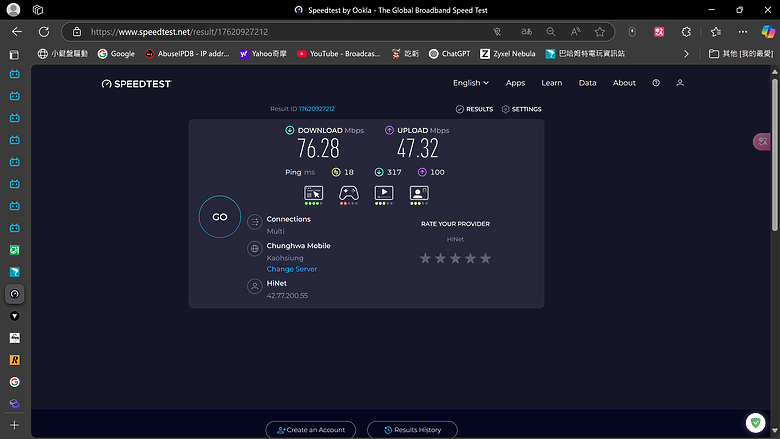Open the workspaces icon in title bar
The width and height of the screenshot is (780, 439).
click(x=38, y=9)
